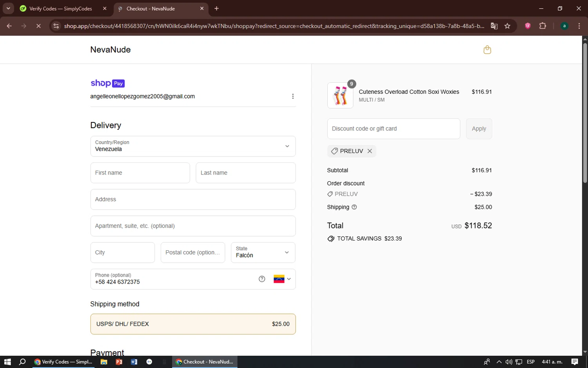Switch to the Verify Codes — SimplyCodes tab
Viewport: 588px width, 368px height.
click(61, 8)
